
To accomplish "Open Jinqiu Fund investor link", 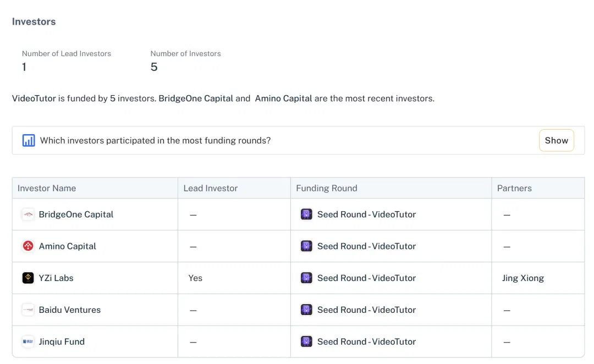I will coord(62,341).
